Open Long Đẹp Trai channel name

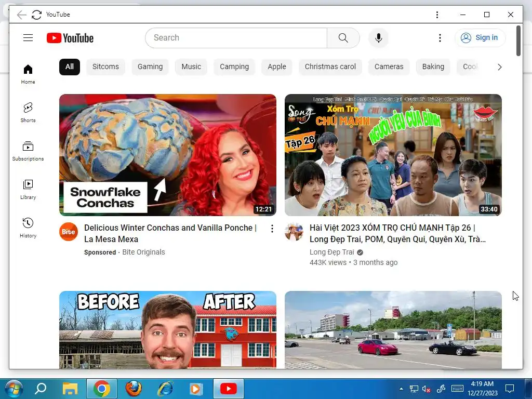pos(332,252)
